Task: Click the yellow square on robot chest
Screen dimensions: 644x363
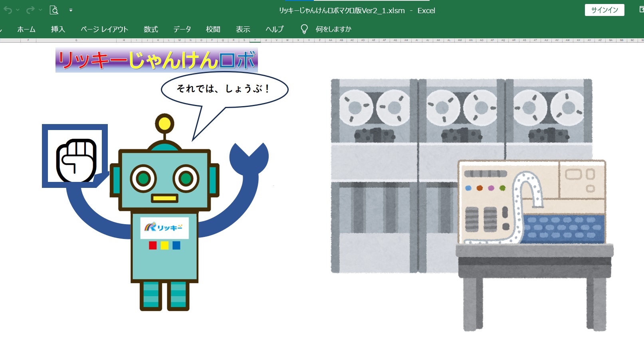Action: click(164, 245)
